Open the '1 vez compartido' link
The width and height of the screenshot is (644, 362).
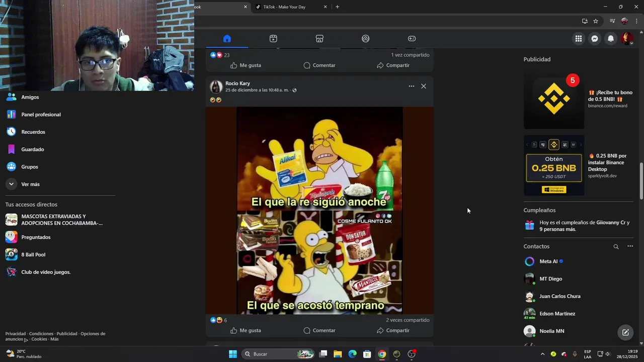click(410, 55)
